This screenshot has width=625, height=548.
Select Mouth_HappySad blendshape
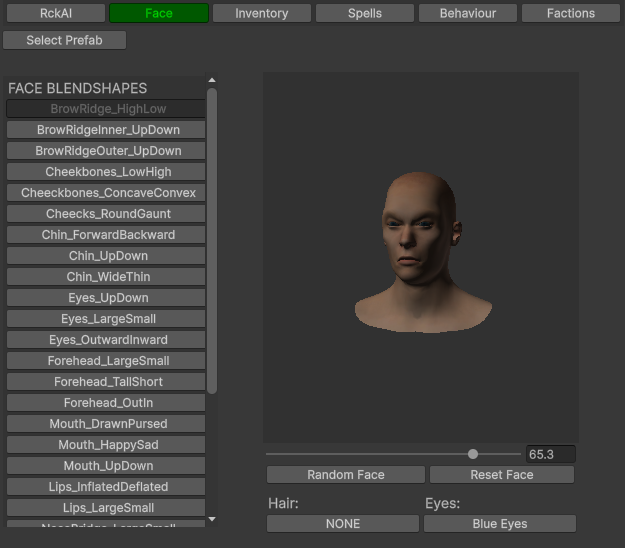click(x=106, y=445)
